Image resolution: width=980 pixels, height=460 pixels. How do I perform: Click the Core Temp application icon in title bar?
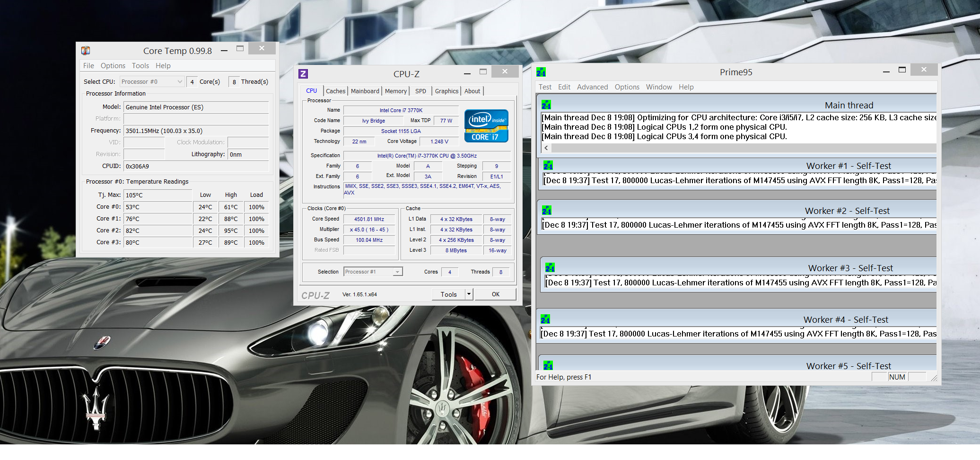tap(86, 51)
